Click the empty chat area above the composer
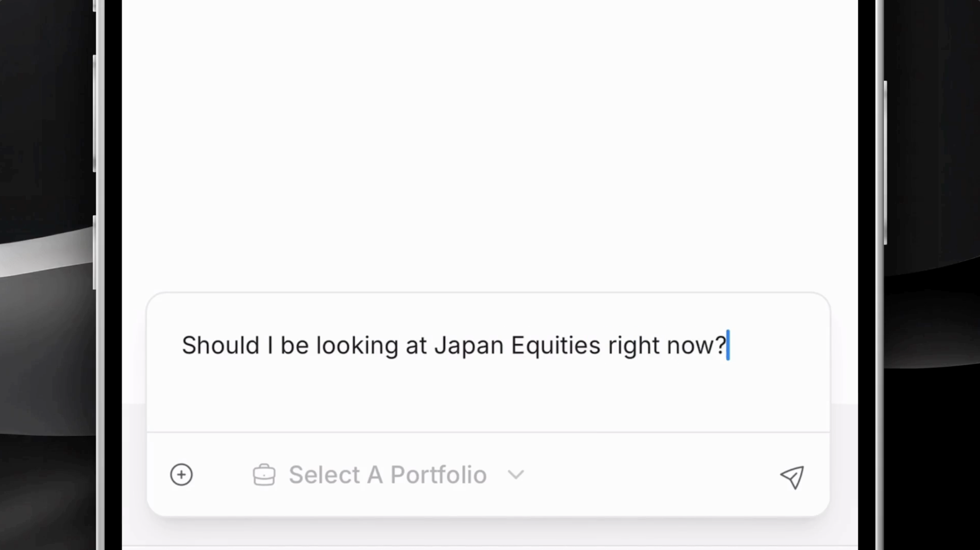The width and height of the screenshot is (980, 550). [x=490, y=145]
